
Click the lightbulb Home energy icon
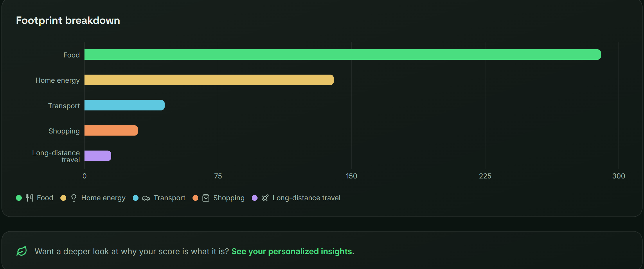(x=74, y=198)
